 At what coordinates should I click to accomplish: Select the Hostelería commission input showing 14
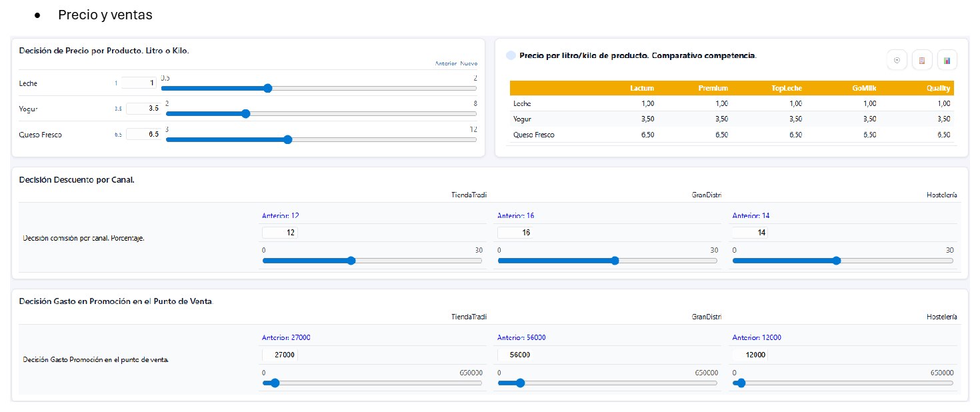[750, 233]
